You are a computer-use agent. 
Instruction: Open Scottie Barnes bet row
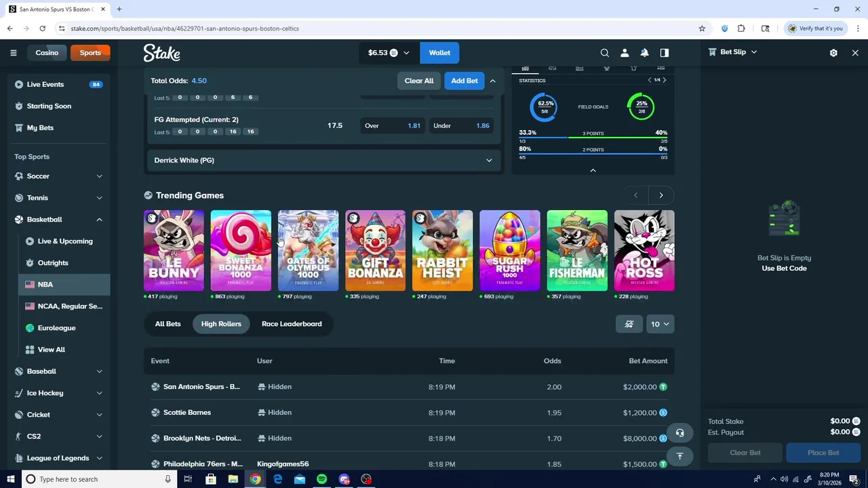(x=409, y=413)
